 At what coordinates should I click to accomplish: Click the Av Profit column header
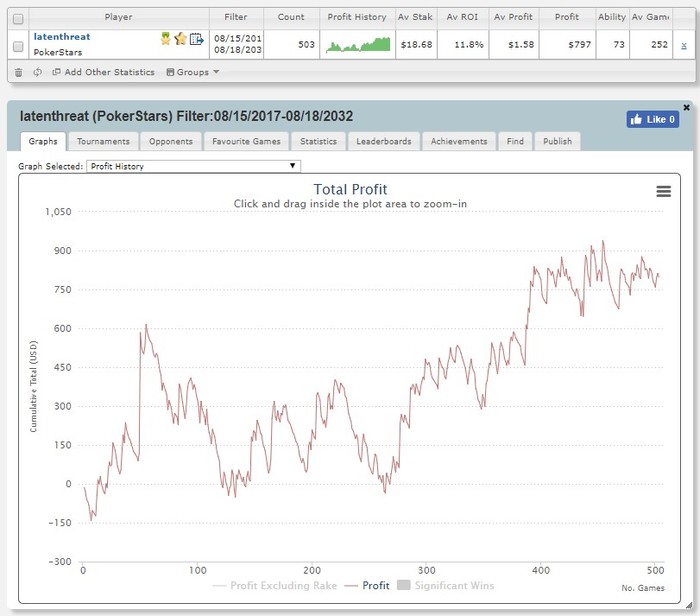513,17
